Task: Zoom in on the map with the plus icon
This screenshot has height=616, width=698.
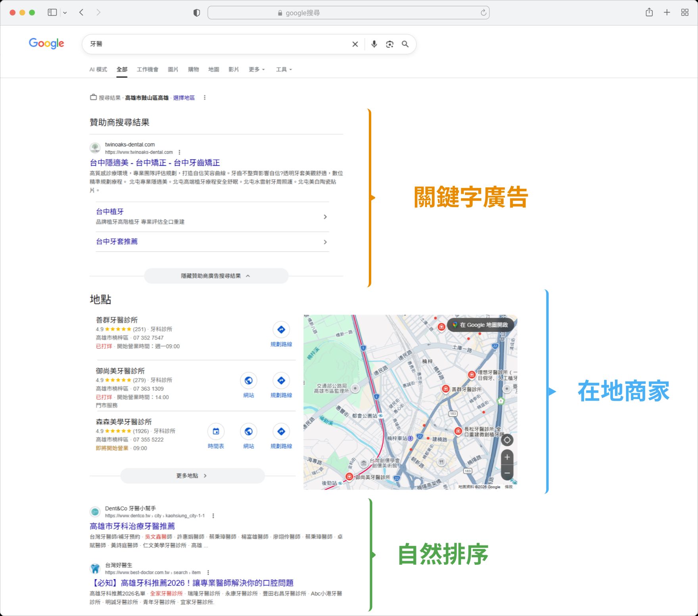Action: 506,457
